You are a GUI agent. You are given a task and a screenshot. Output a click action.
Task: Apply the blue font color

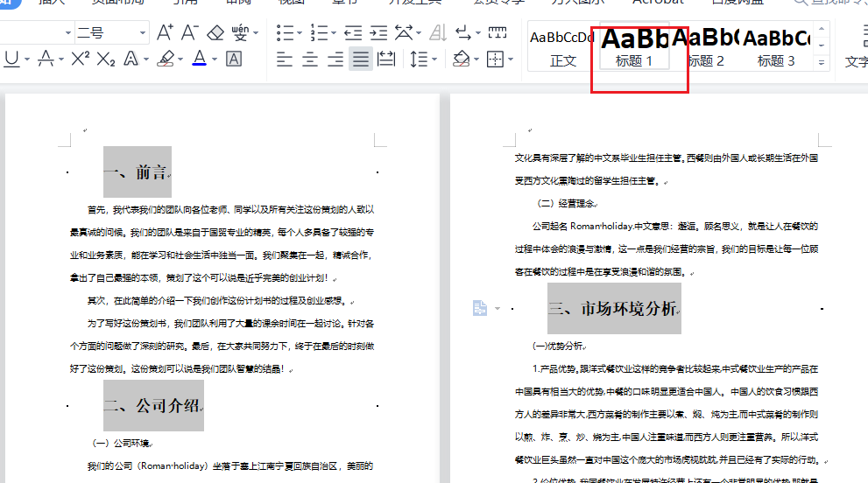[199, 59]
